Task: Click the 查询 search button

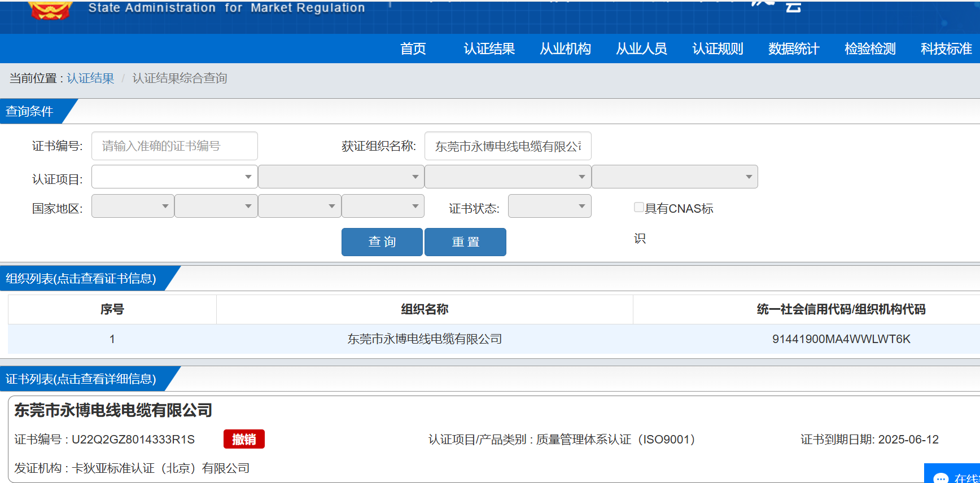Action: click(x=382, y=242)
